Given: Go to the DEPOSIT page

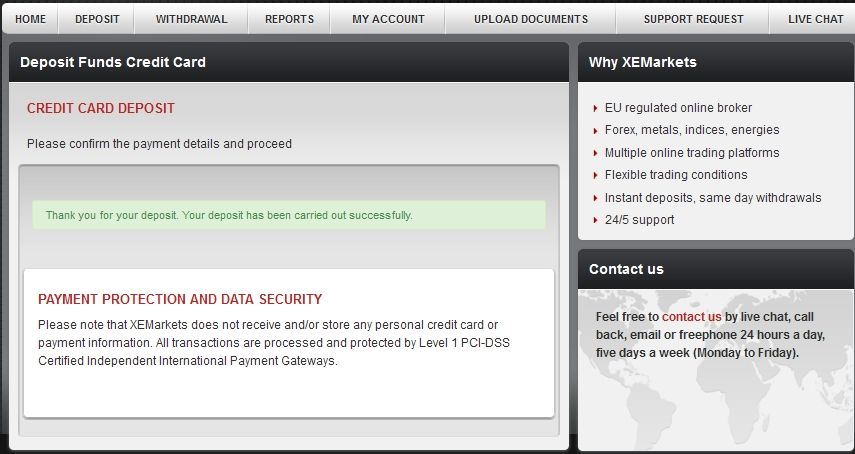Looking at the screenshot, I should point(97,19).
